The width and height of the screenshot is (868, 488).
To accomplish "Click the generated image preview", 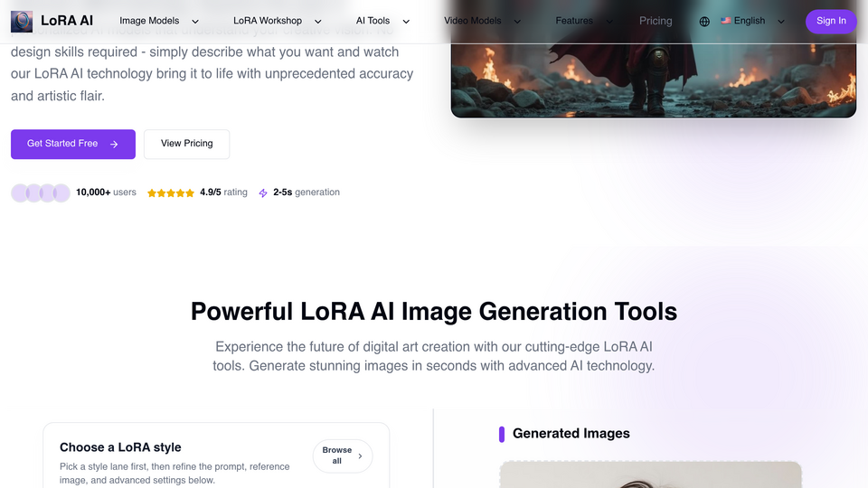I will (x=650, y=474).
